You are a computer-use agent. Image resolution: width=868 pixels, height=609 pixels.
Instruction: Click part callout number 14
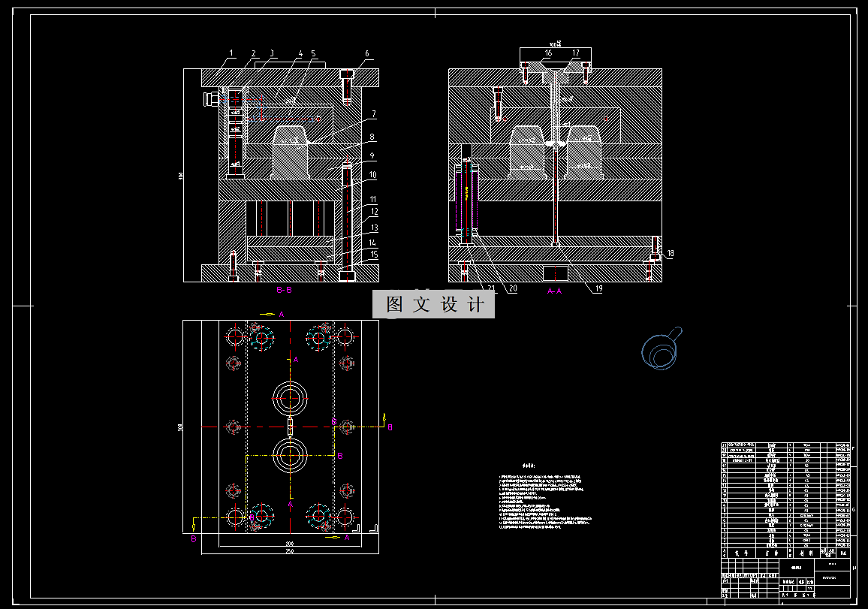click(x=373, y=243)
